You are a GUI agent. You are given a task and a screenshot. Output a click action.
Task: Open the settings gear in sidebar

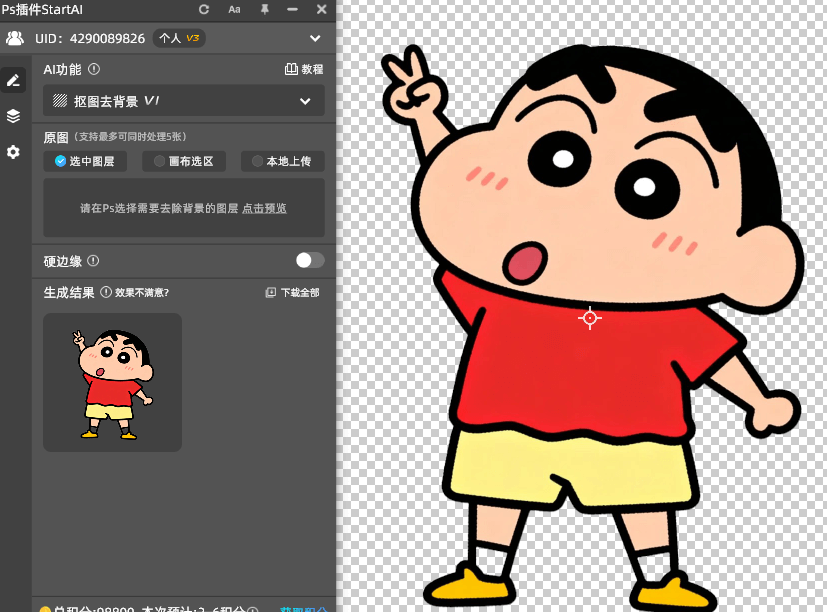(13, 152)
